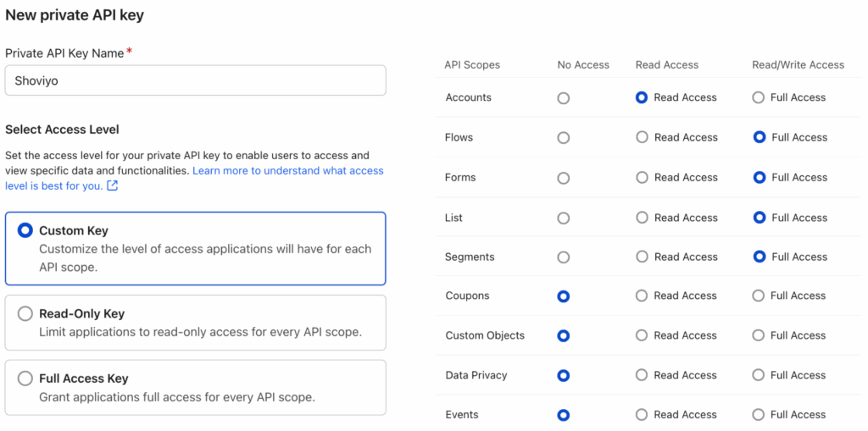Choose the Read-Only Key option
Screen dimensions: 868x431
pyautogui.click(x=25, y=313)
